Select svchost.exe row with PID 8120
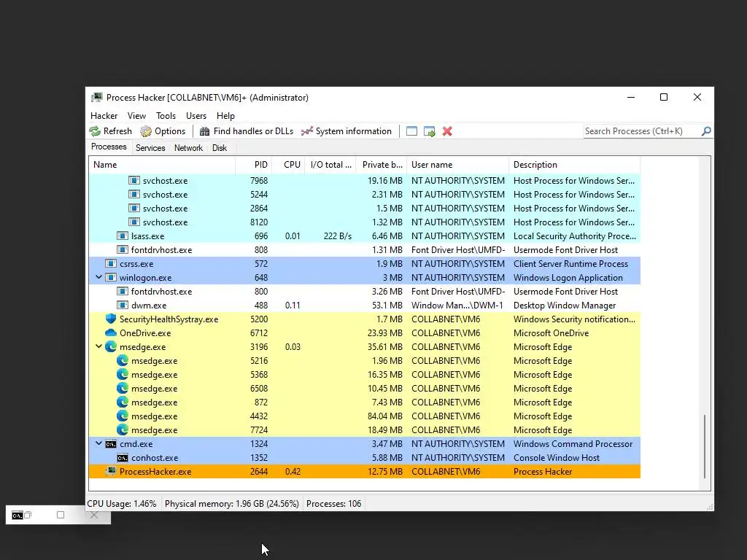This screenshot has height=560, width=747. (x=365, y=222)
